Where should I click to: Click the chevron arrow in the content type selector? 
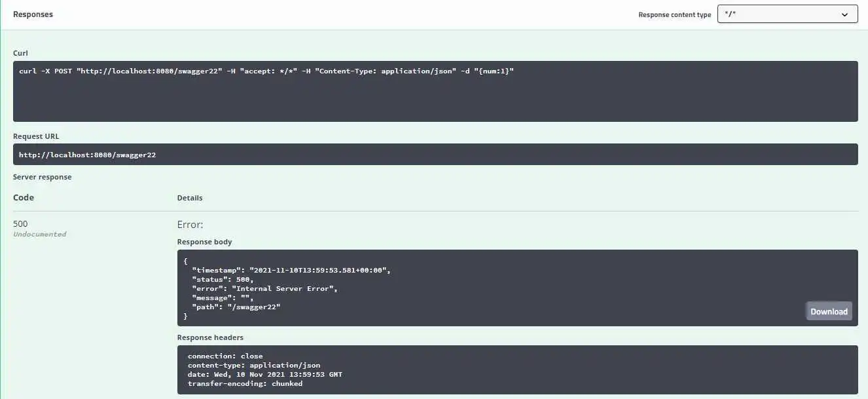pyautogui.click(x=844, y=14)
